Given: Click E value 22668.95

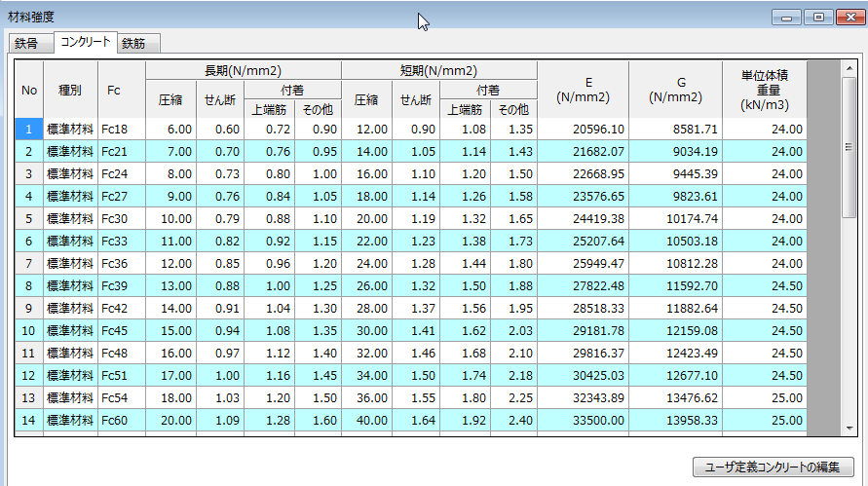Looking at the screenshot, I should [583, 173].
